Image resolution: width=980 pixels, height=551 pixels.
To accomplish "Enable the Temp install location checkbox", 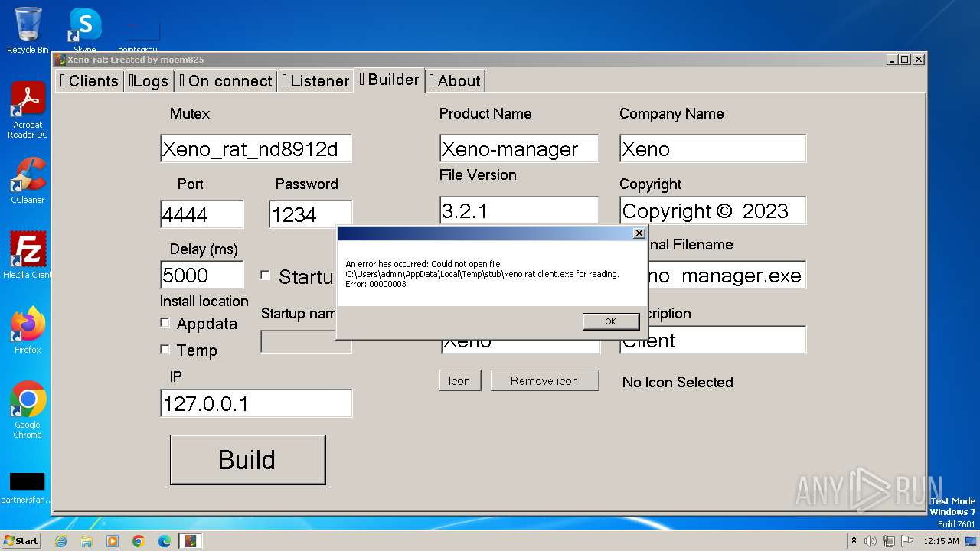I will (165, 349).
